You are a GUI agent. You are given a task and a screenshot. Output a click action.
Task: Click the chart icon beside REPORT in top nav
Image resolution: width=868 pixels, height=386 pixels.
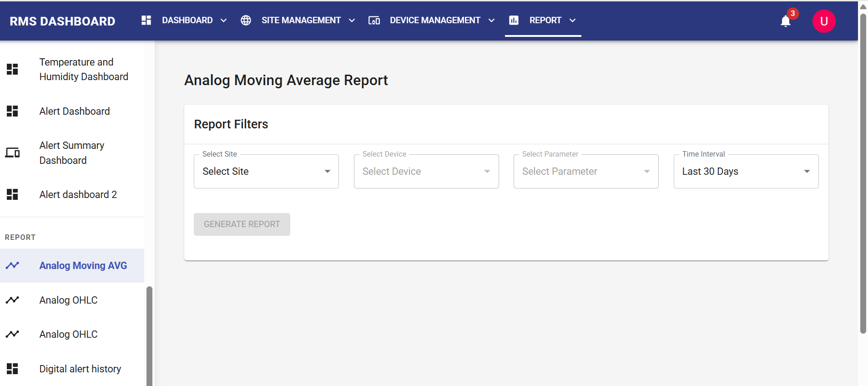(x=514, y=20)
